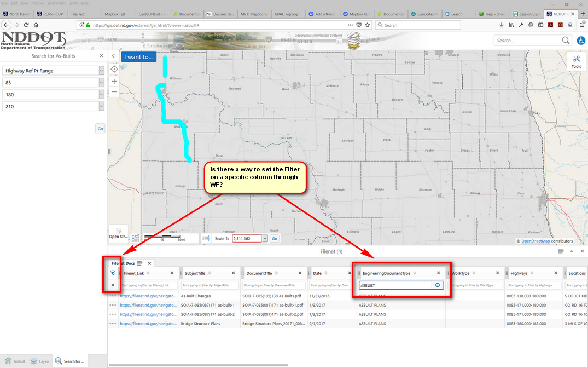Click the DocumentTitle filter input
This screenshot has width=588, height=368.
(x=273, y=285)
